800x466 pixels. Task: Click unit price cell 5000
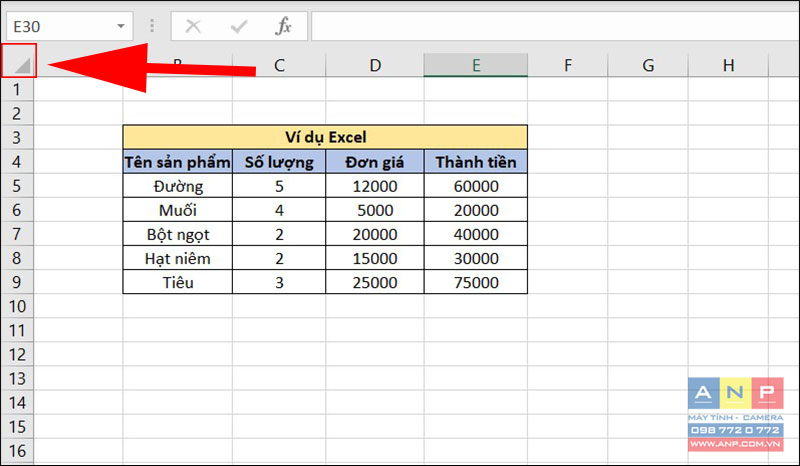375,210
